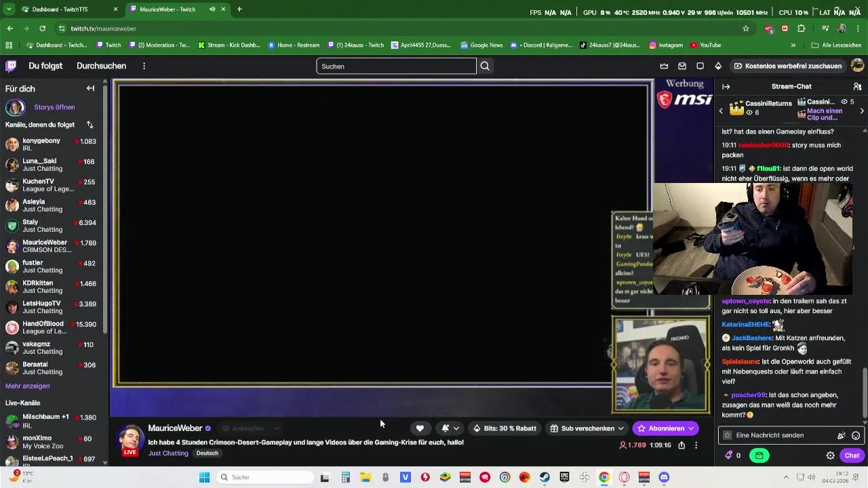
Task: Click the chat panel scrollbar
Action: [x=864, y=392]
